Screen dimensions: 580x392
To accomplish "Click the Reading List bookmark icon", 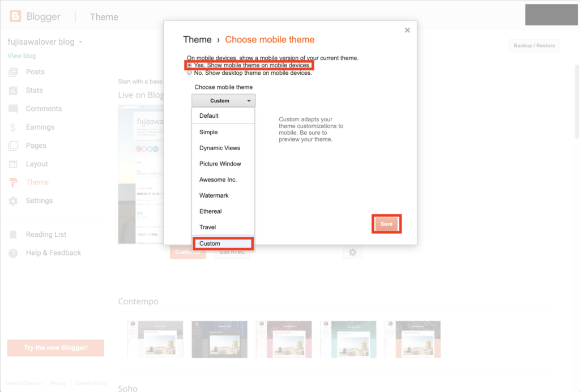I will pyautogui.click(x=14, y=235).
